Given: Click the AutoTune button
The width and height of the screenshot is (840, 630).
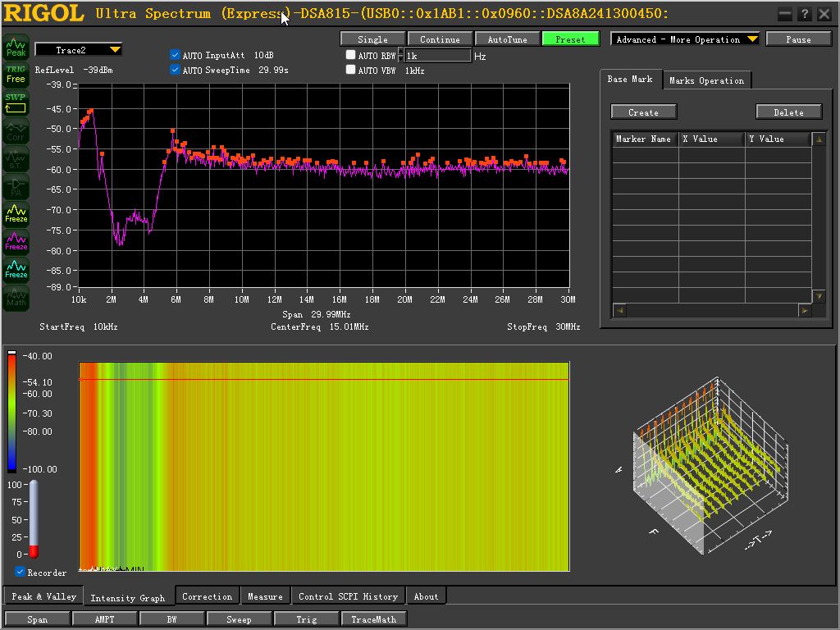Looking at the screenshot, I should pyautogui.click(x=507, y=39).
